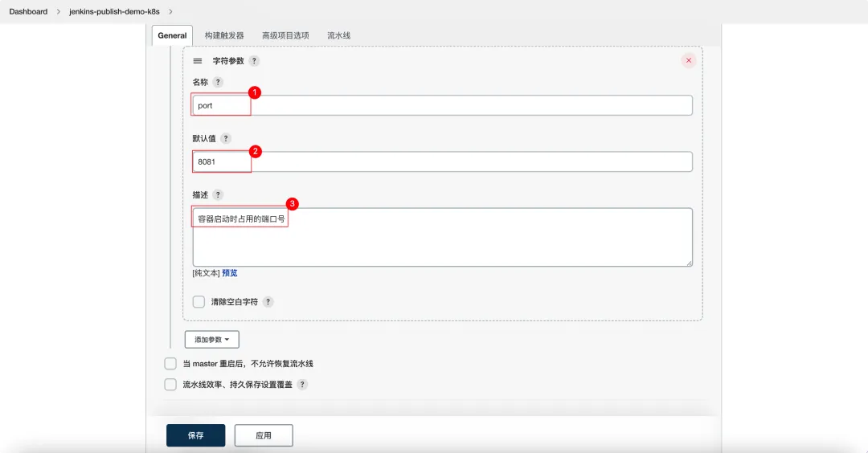868x453 pixels.
Task: Click the [纯文本] label
Action: click(207, 273)
